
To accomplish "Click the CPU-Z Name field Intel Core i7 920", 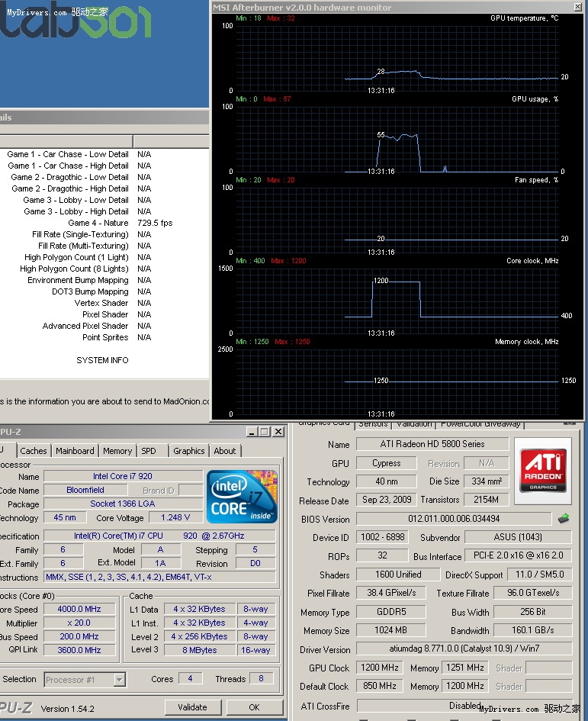I will click(123, 476).
